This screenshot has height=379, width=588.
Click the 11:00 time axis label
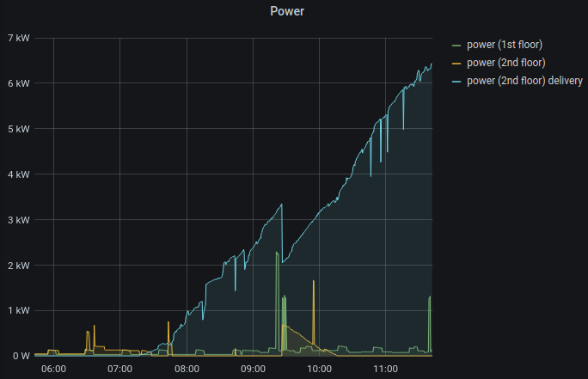(386, 369)
